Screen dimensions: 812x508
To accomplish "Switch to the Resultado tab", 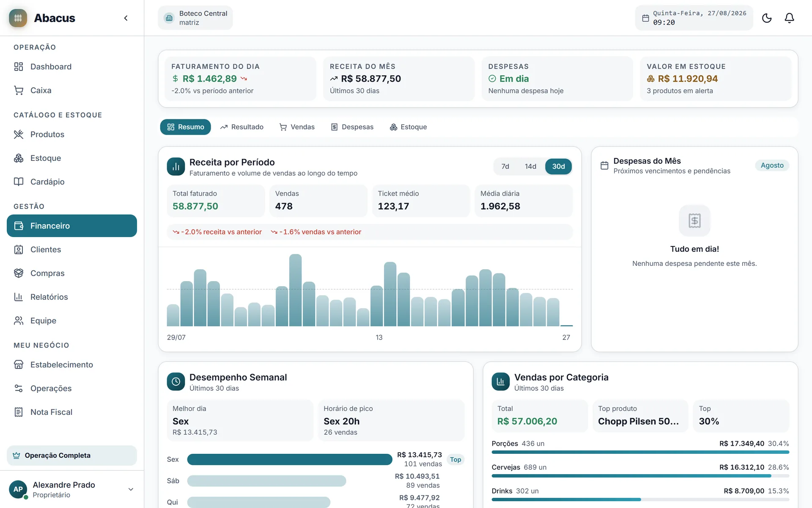I will 242,127.
